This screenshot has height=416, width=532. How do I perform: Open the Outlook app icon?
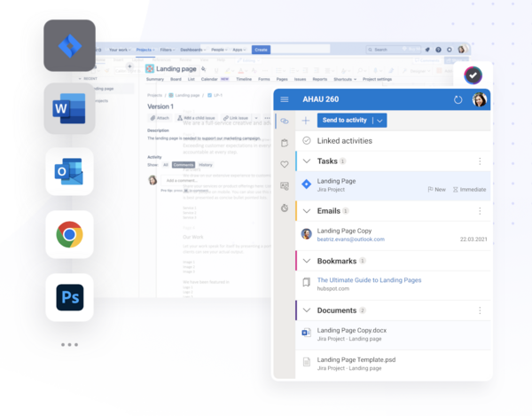[x=69, y=171]
